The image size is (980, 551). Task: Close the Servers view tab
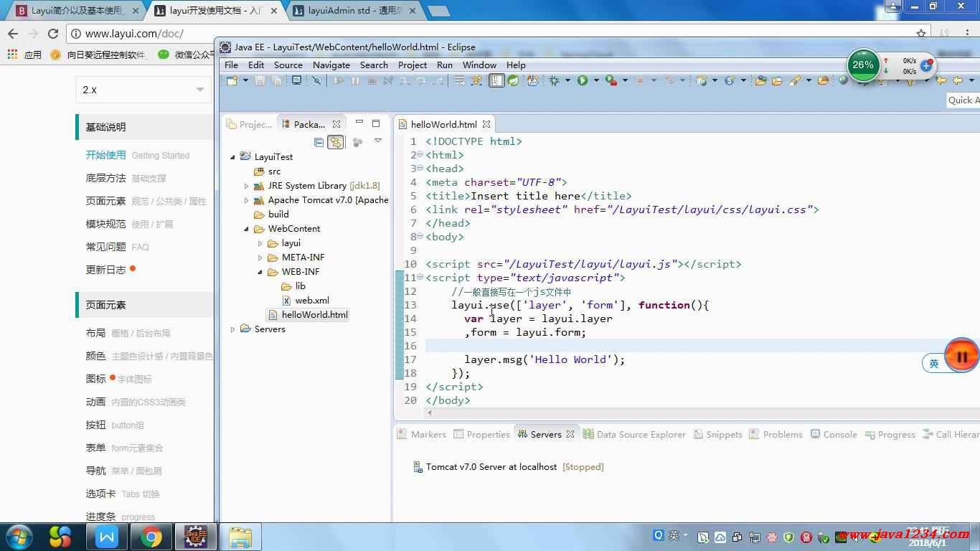[570, 434]
